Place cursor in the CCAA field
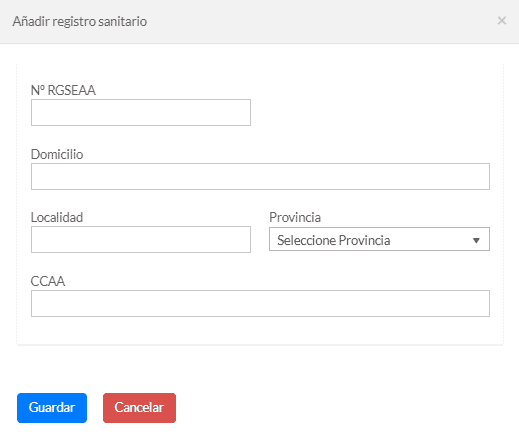 (260, 303)
